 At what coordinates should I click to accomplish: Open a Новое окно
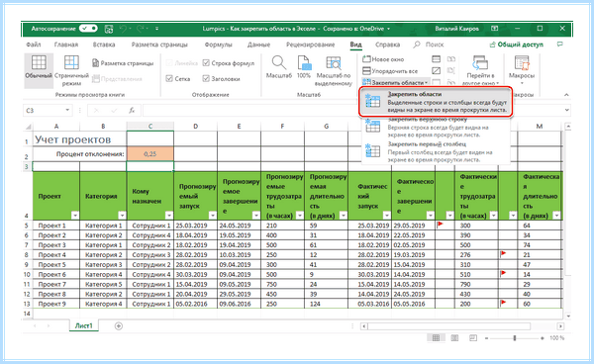tap(383, 59)
